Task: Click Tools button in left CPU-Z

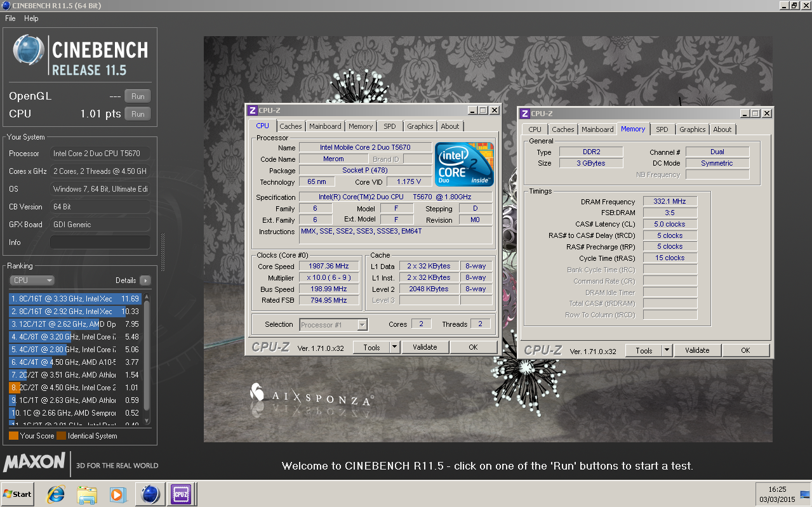Action: [x=371, y=347]
